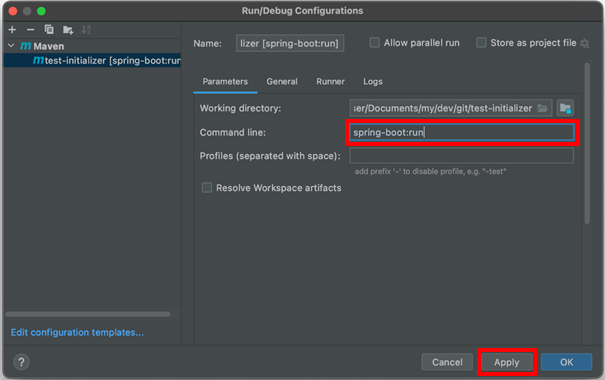This screenshot has height=380, width=605.
Task: Open the Logs tab
Action: tap(373, 81)
